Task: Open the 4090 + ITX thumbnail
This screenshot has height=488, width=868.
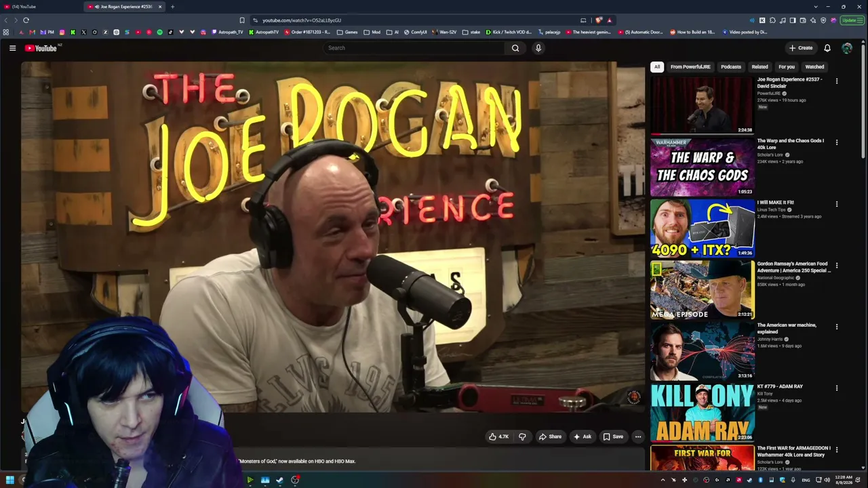Action: coord(702,228)
